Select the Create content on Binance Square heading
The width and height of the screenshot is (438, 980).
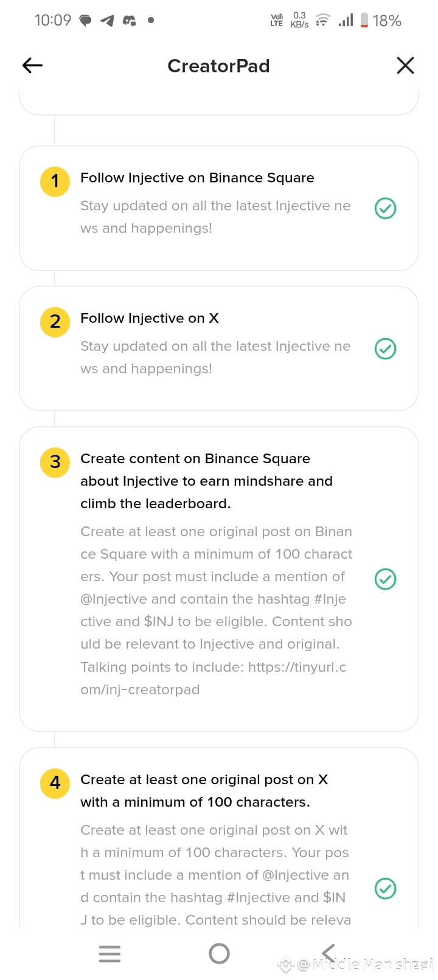click(x=206, y=481)
